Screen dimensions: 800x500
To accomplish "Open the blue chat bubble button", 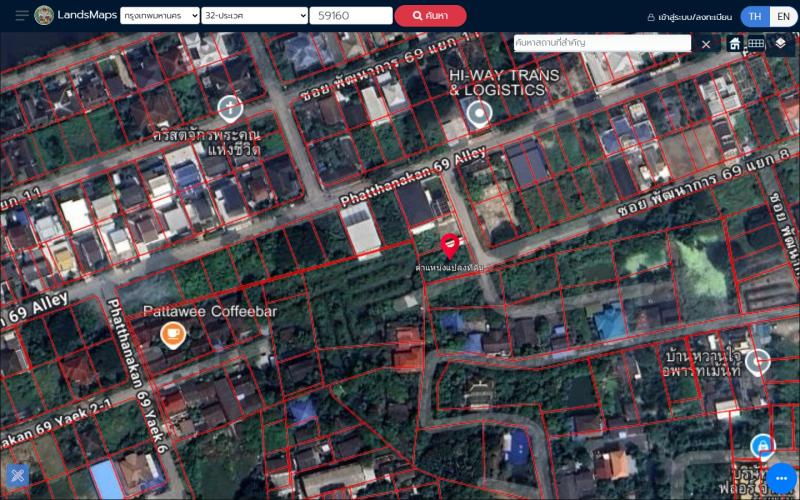I will 781,478.
